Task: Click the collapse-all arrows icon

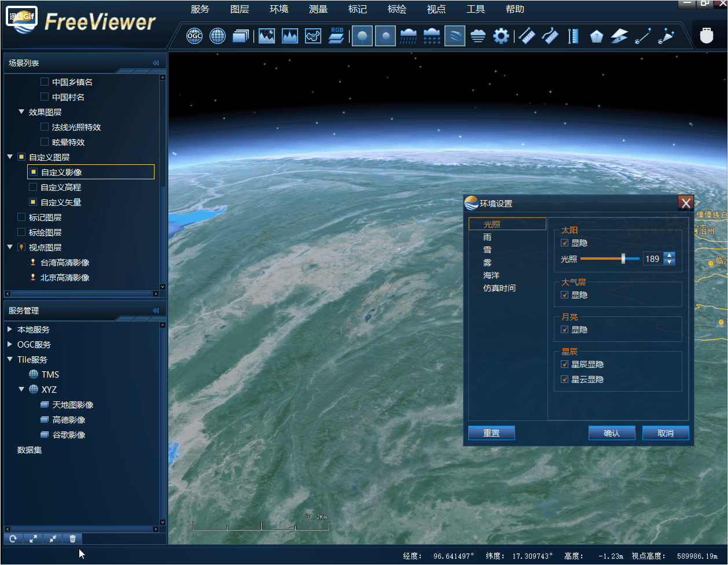Action: (53, 539)
